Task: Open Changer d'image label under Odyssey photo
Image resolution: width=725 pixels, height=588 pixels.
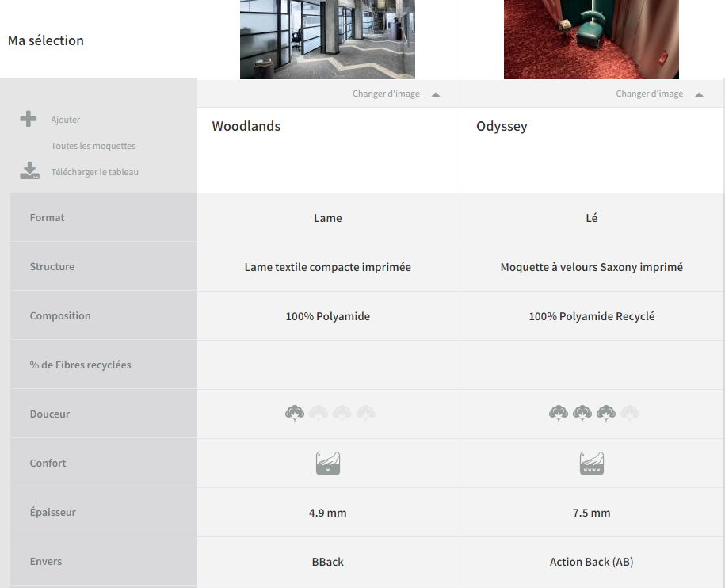Action: click(649, 94)
